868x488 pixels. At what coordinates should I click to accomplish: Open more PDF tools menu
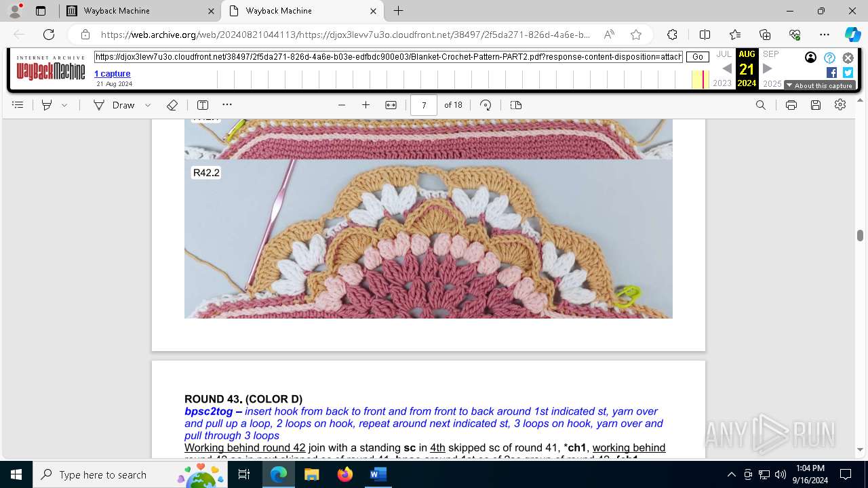[x=227, y=105]
